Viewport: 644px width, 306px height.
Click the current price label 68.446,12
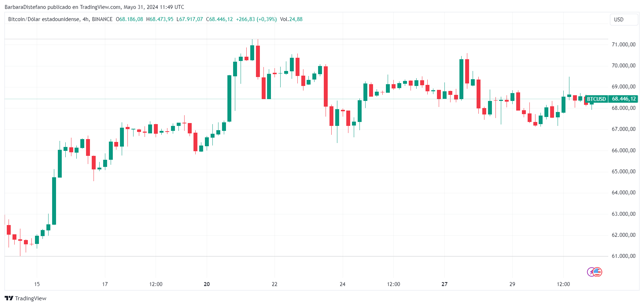[x=624, y=99]
